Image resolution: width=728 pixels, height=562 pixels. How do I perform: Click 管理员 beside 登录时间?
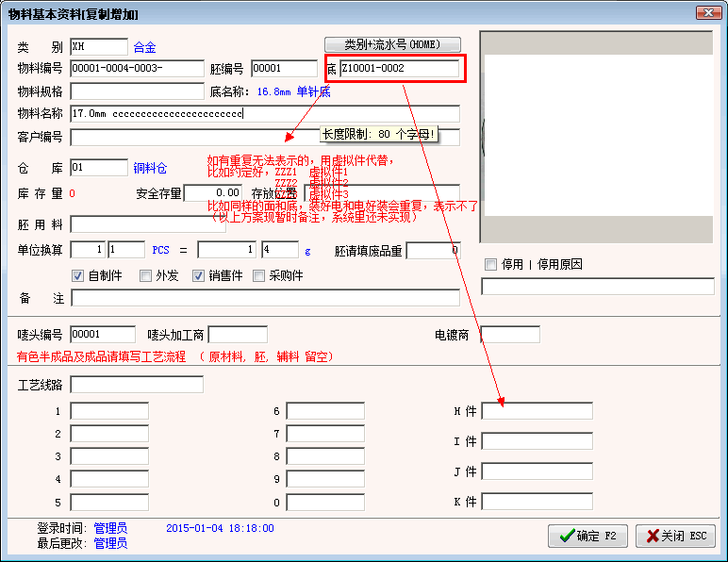tap(110, 528)
